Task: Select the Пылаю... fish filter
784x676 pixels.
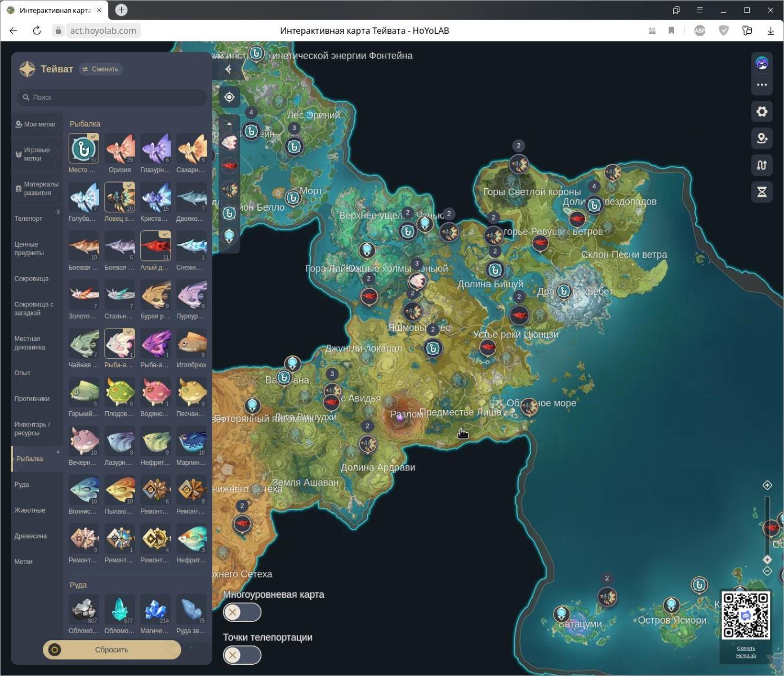Action: coord(120,490)
